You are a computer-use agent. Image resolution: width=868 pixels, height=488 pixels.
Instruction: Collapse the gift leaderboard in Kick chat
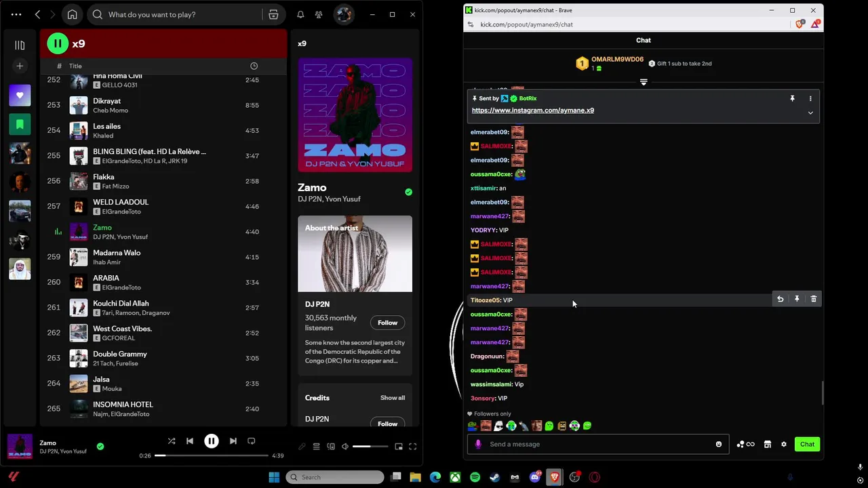coord(644,82)
